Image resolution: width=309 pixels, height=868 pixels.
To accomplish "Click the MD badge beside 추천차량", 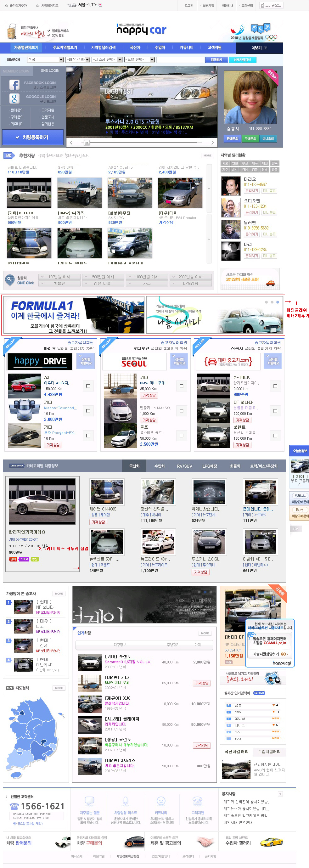I will pos(9,156).
